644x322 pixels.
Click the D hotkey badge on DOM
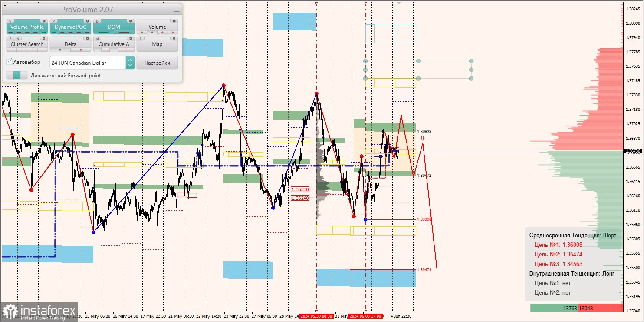point(97,21)
